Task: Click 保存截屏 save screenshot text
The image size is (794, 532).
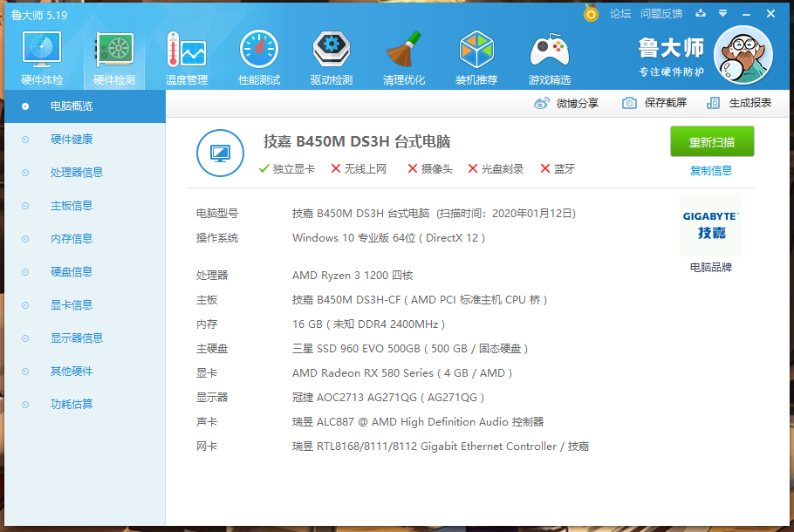Action: point(666,103)
